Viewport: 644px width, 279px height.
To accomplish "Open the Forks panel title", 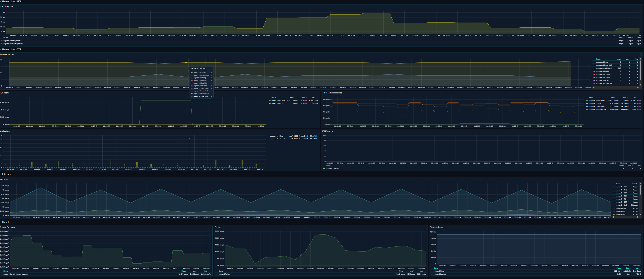I will pos(217,227).
